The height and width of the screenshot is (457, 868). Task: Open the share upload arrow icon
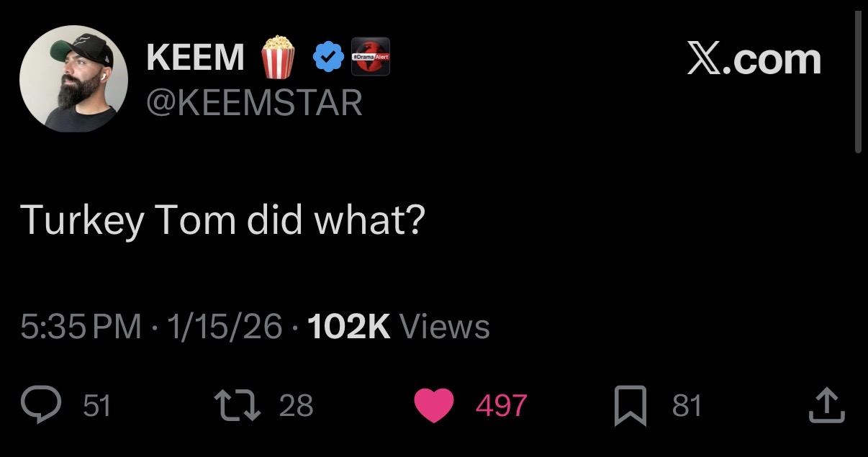pyautogui.click(x=825, y=405)
